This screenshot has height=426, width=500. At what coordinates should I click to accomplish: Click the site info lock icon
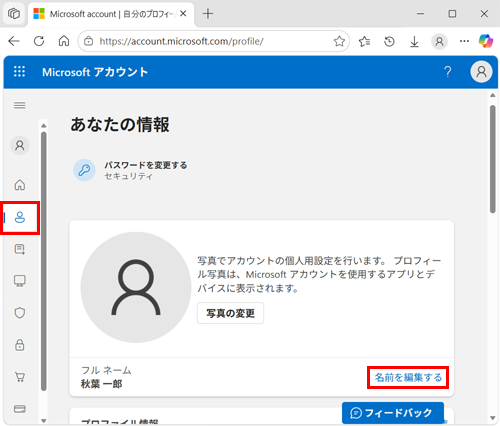point(88,41)
